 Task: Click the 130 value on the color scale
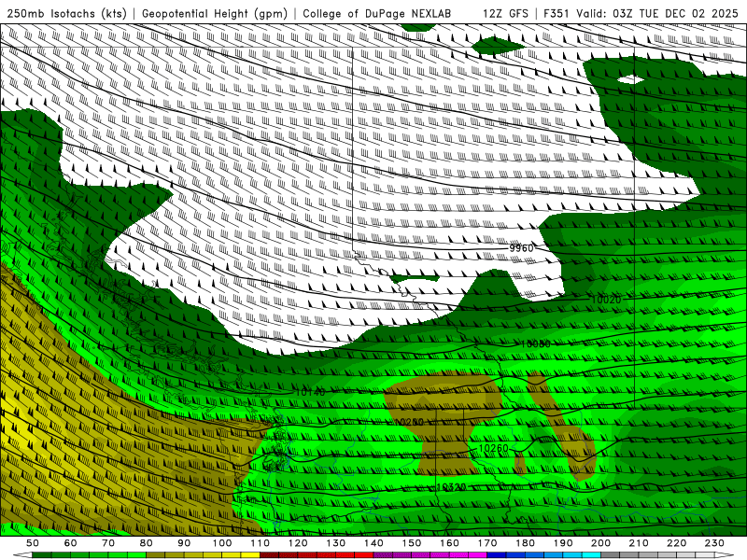click(335, 543)
